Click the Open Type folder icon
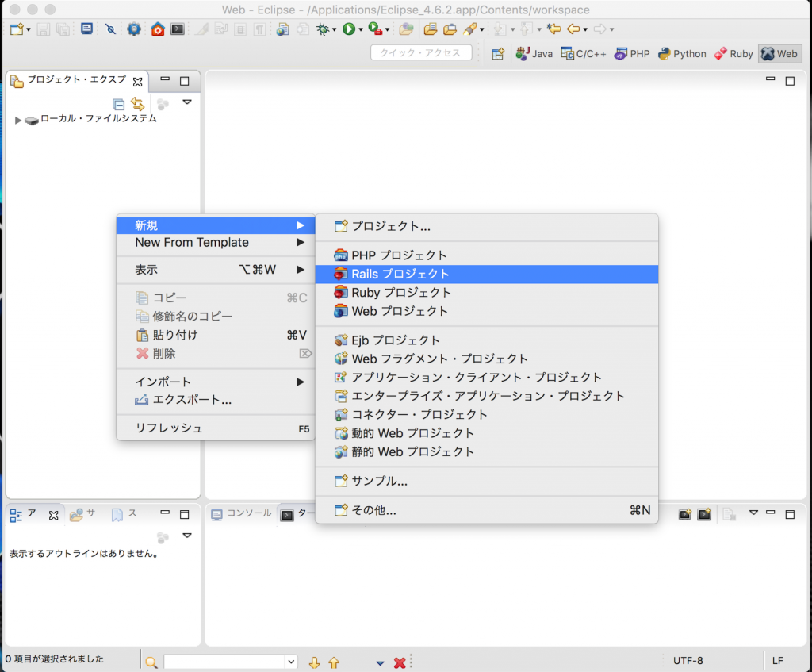The image size is (812, 672). [431, 29]
